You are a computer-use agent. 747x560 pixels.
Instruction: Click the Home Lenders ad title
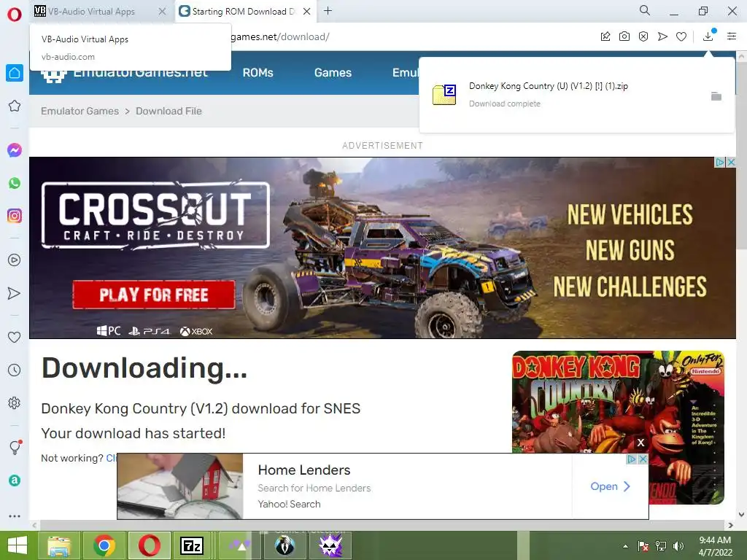(304, 470)
